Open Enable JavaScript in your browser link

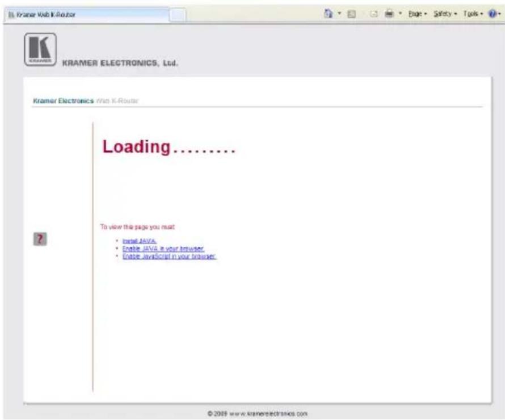pos(169,257)
